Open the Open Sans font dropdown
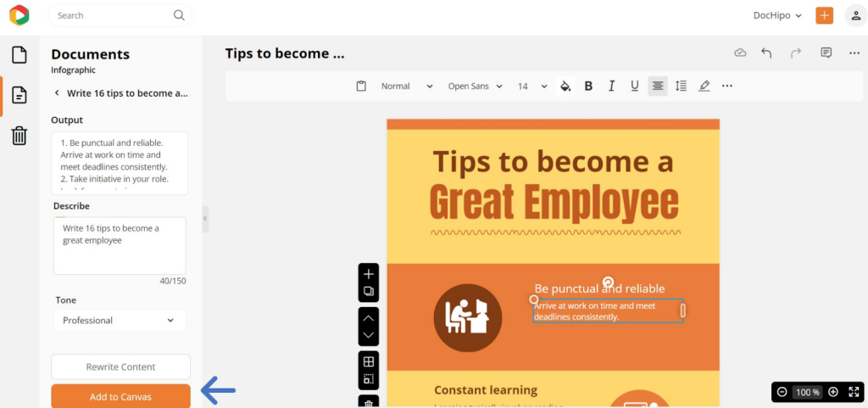Image resolution: width=868 pixels, height=408 pixels. click(475, 86)
